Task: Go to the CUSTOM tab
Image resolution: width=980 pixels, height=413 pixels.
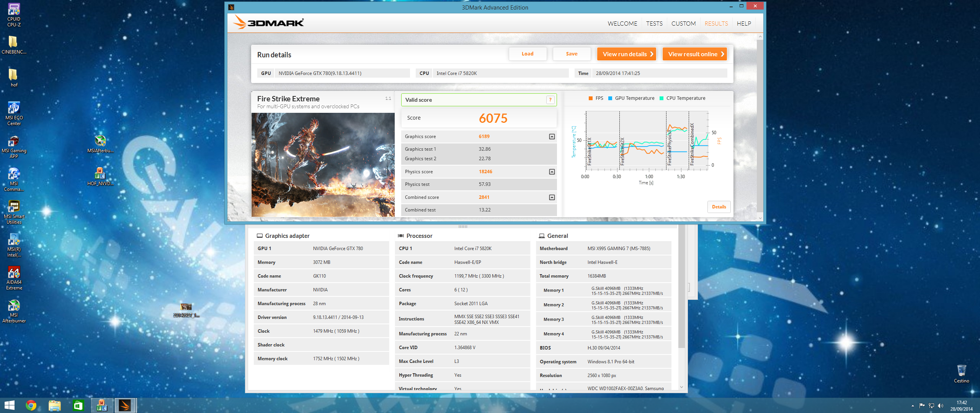Action: click(683, 23)
